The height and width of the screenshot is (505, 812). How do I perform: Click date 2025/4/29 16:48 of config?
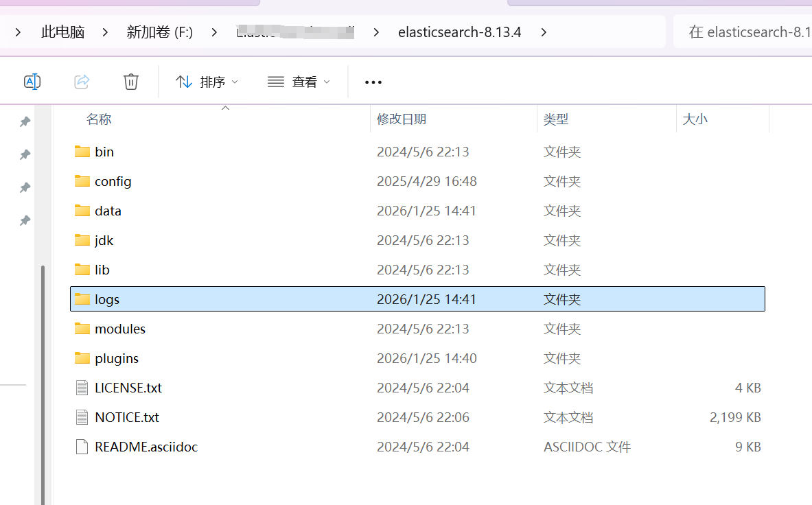[427, 181]
